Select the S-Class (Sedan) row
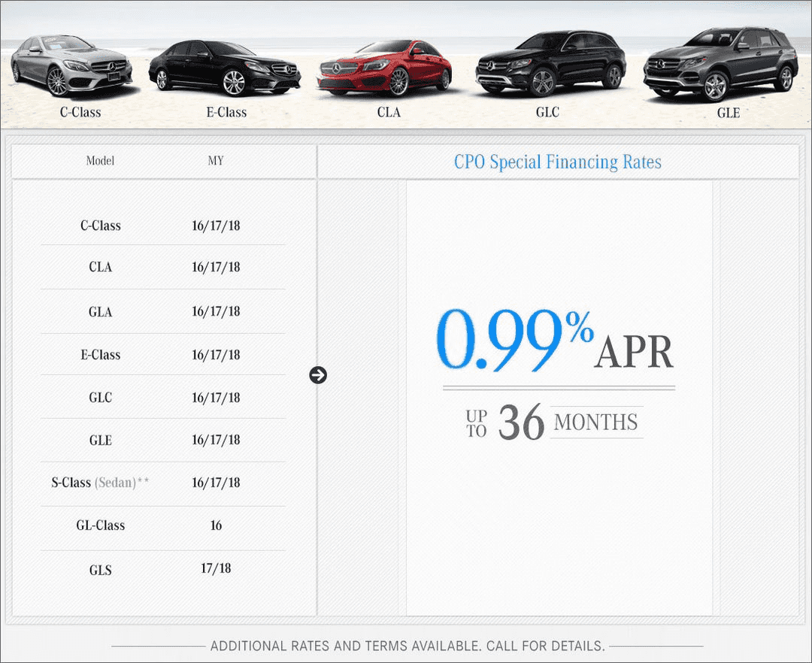Screen dimensions: 812x663 (x=163, y=483)
